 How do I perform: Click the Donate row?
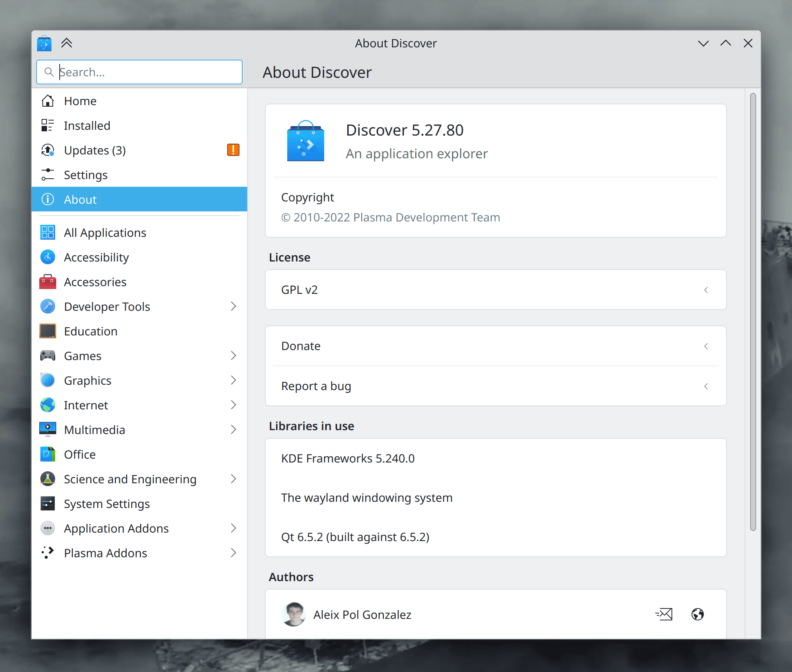[x=496, y=346]
